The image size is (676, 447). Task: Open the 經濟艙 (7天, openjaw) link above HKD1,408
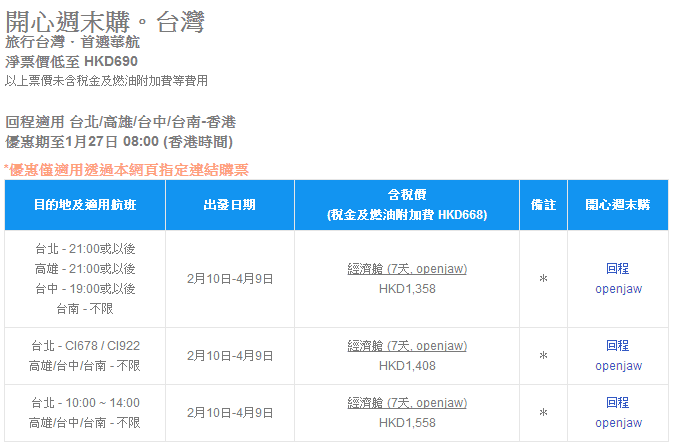[x=406, y=346]
